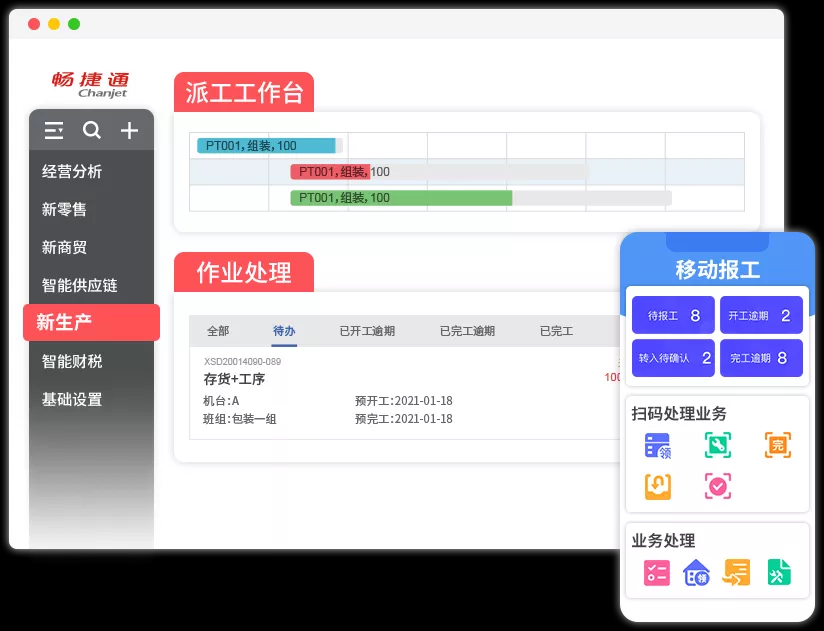824x631 pixels.
Task: Tap the blue 领 scan icon
Action: [657, 445]
